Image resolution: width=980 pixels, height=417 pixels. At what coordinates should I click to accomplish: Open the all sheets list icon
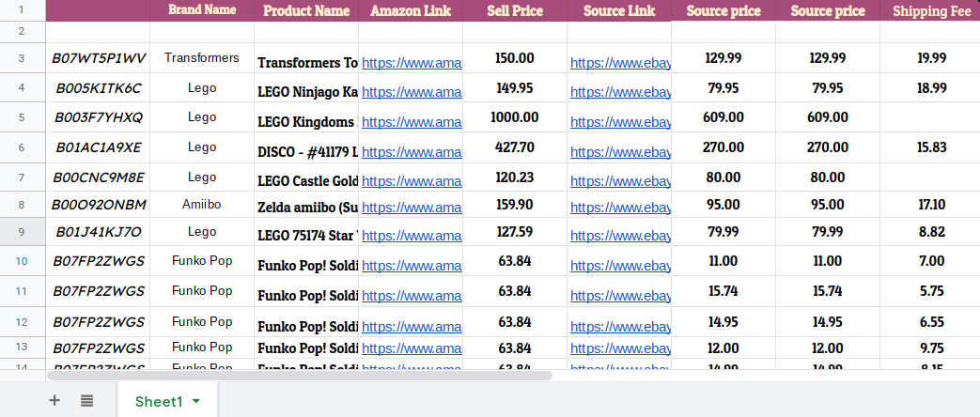pyautogui.click(x=86, y=401)
